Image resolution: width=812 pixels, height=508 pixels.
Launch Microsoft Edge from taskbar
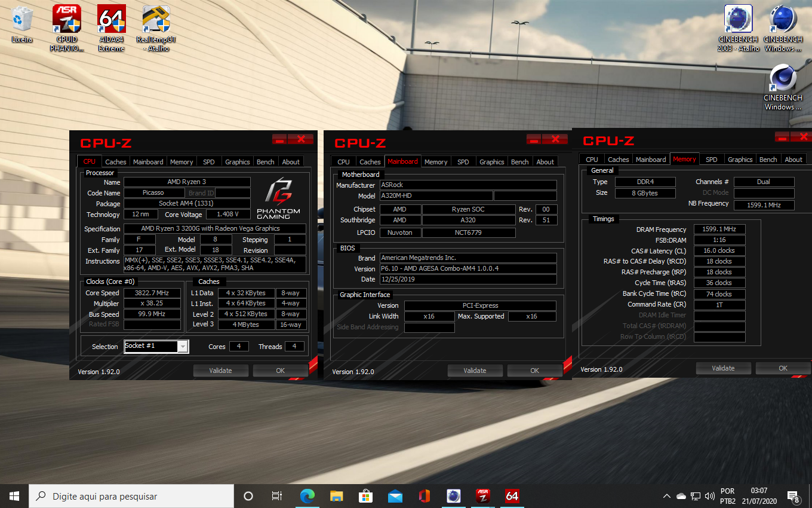(307, 496)
